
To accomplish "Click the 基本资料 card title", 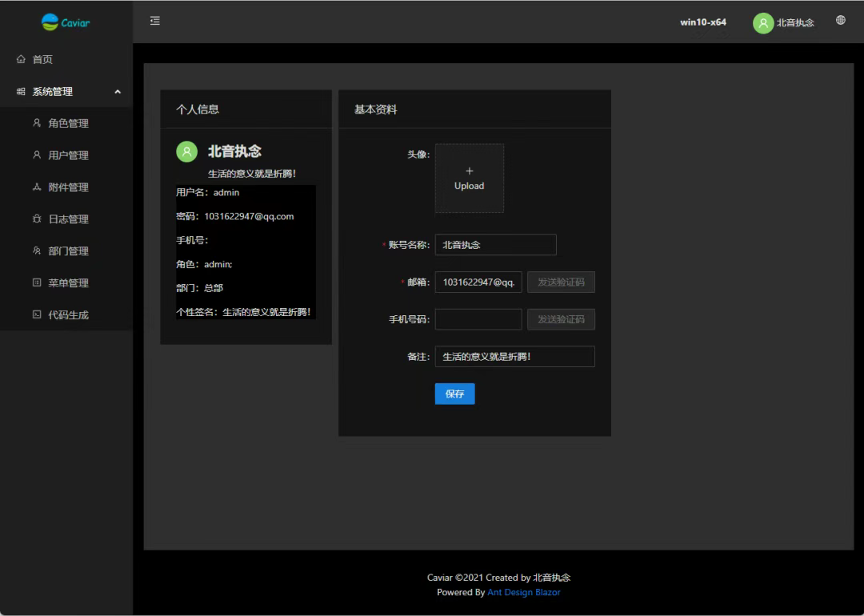I will 376,110.
